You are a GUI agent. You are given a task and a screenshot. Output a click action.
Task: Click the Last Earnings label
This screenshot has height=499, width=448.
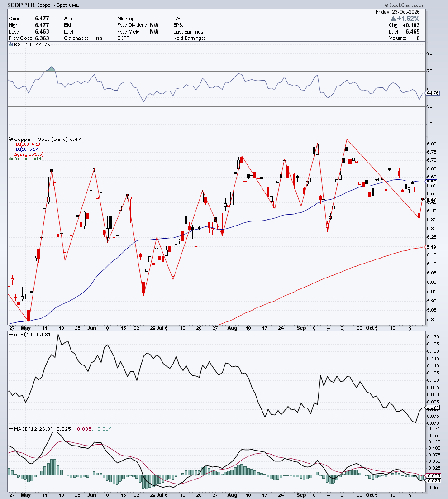pyautogui.click(x=189, y=32)
